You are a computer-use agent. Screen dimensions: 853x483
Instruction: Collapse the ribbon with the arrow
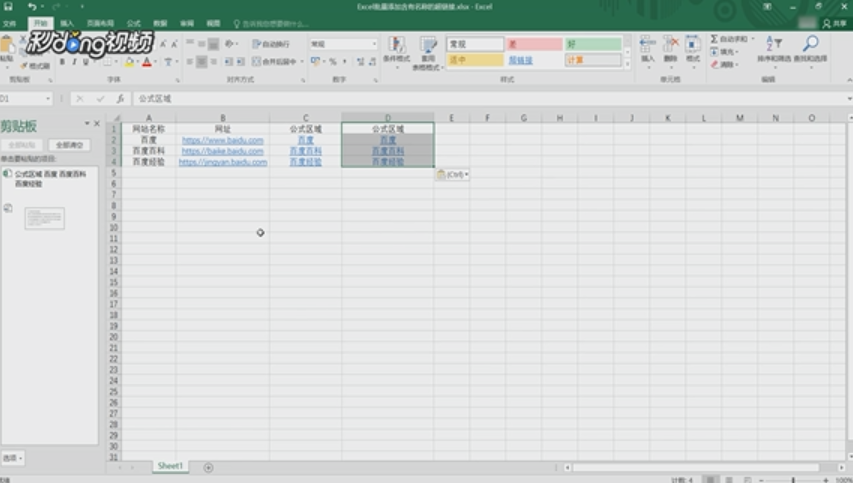[849, 80]
